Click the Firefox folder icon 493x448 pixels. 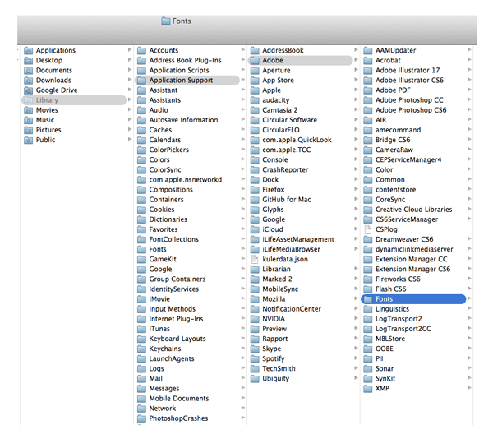coord(255,190)
